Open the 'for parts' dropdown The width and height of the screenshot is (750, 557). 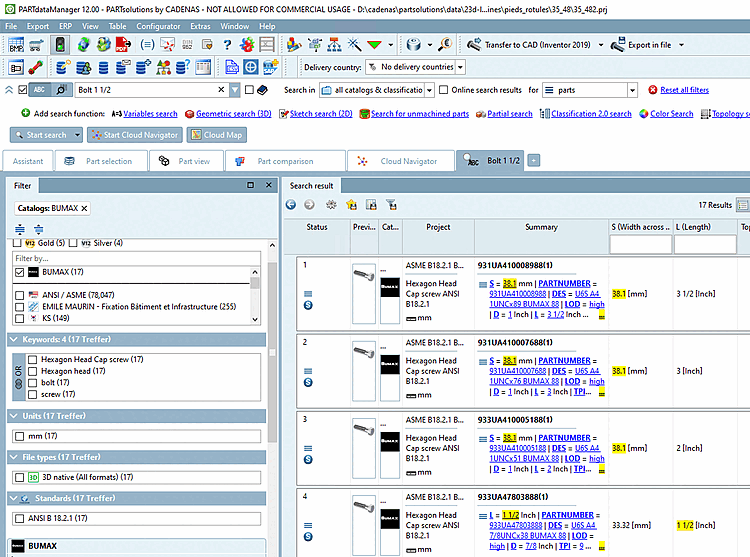(x=632, y=90)
